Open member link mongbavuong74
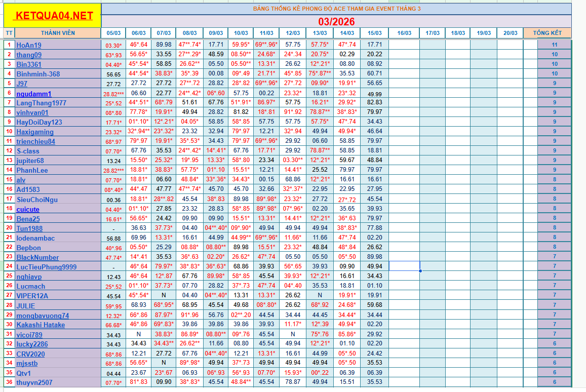 pos(43,316)
